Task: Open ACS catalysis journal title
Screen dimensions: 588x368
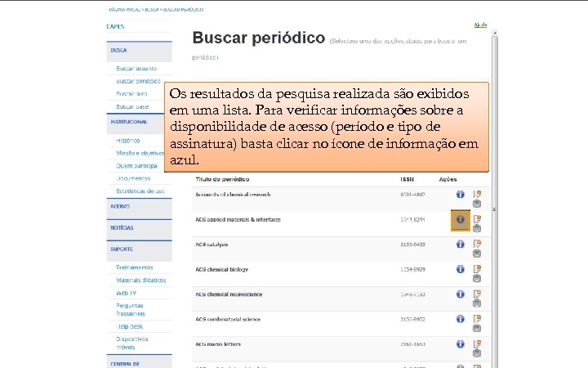Action: click(212, 245)
